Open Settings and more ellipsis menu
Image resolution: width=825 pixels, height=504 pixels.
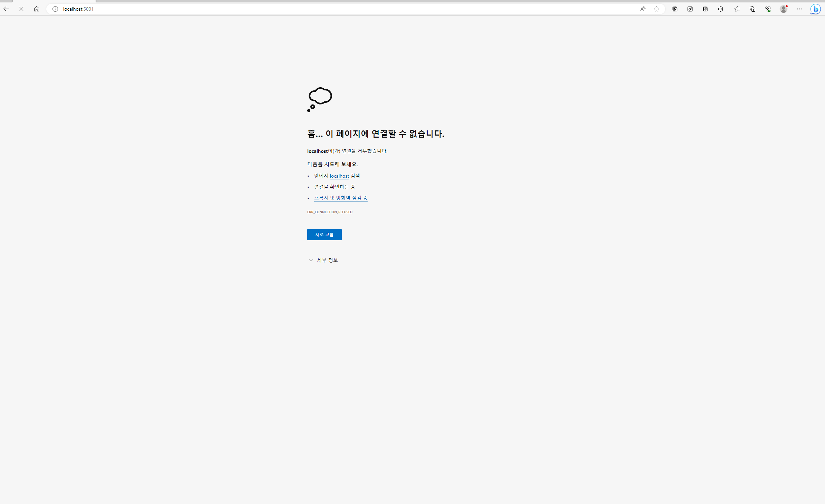pyautogui.click(x=799, y=9)
